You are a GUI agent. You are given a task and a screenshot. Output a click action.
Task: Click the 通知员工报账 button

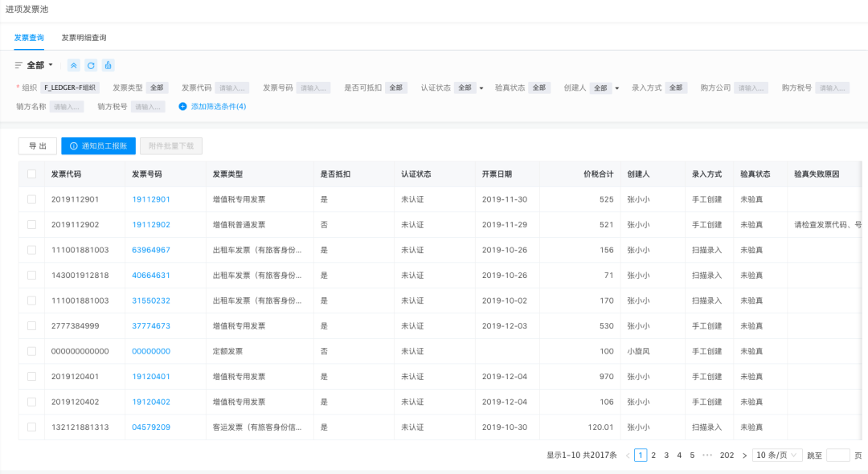(x=98, y=145)
